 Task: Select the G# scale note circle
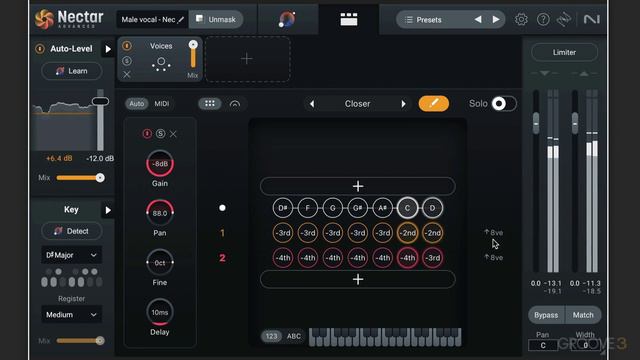pos(358,208)
